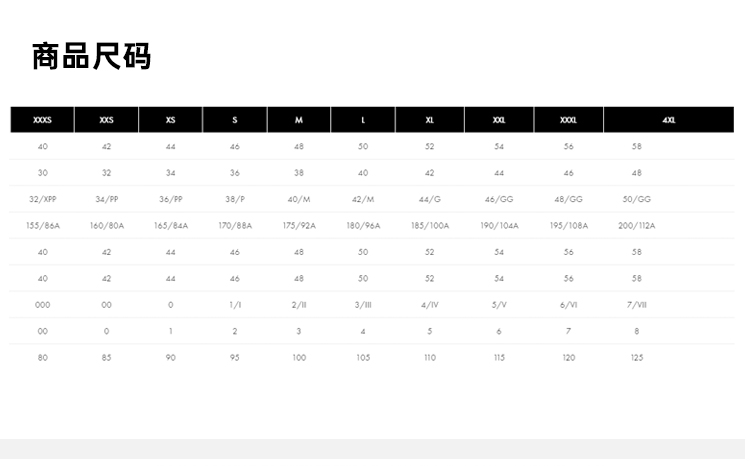This screenshot has height=466, width=750.
Task: Click the 155/86A measurement cell
Action: pyautogui.click(x=42, y=226)
